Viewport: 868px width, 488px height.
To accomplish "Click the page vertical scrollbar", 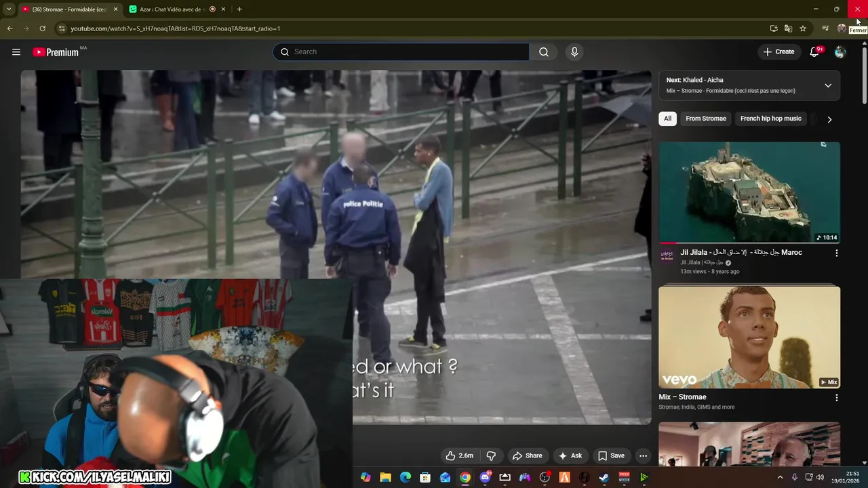I will point(864,75).
